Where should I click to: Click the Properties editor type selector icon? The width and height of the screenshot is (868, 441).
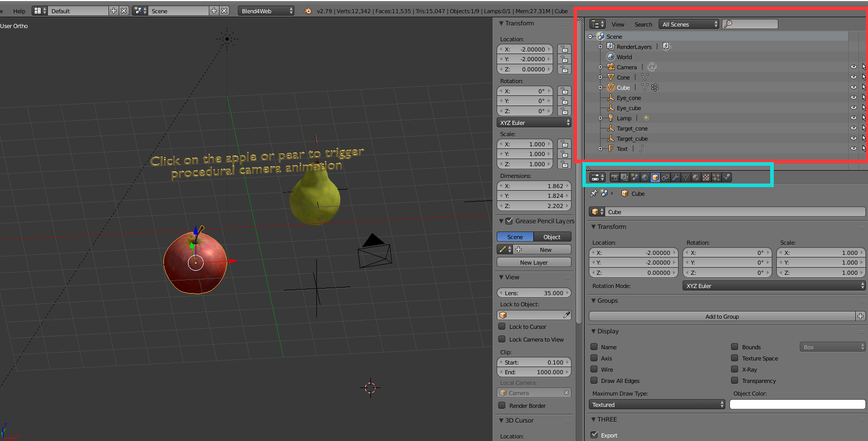pos(597,177)
